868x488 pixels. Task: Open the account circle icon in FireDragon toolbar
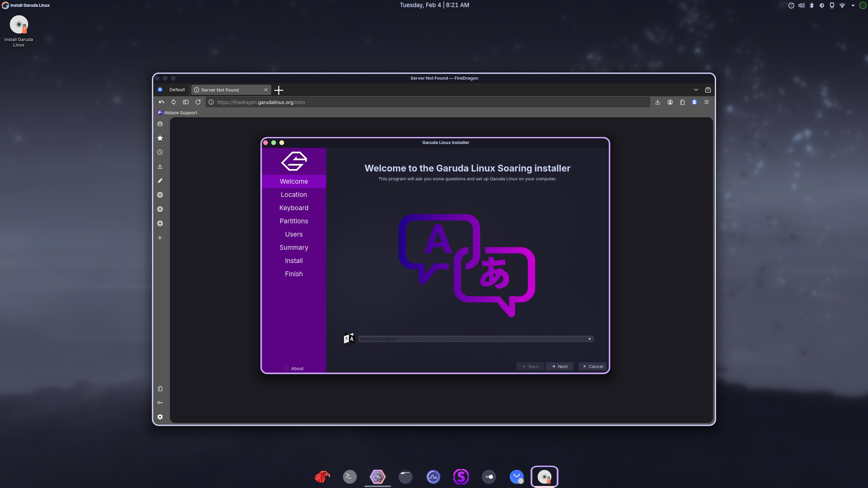(x=670, y=102)
